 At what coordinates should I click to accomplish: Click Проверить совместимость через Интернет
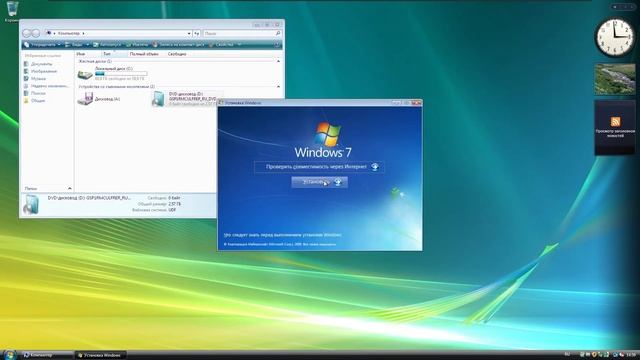click(319, 167)
